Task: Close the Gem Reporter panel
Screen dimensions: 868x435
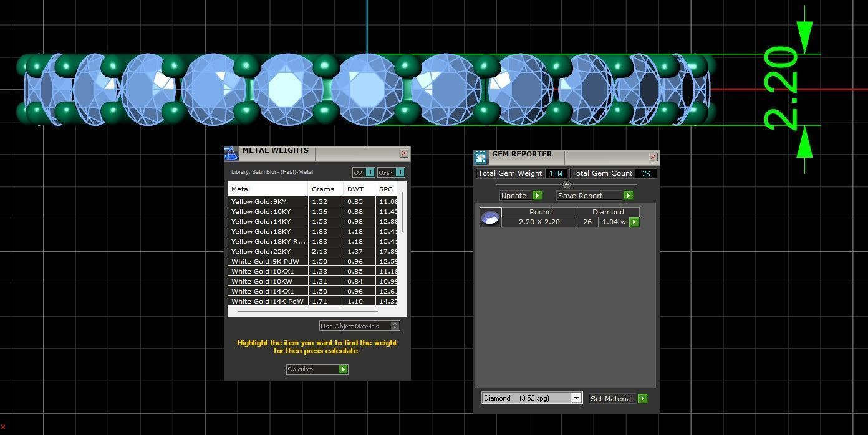Action: pos(653,156)
